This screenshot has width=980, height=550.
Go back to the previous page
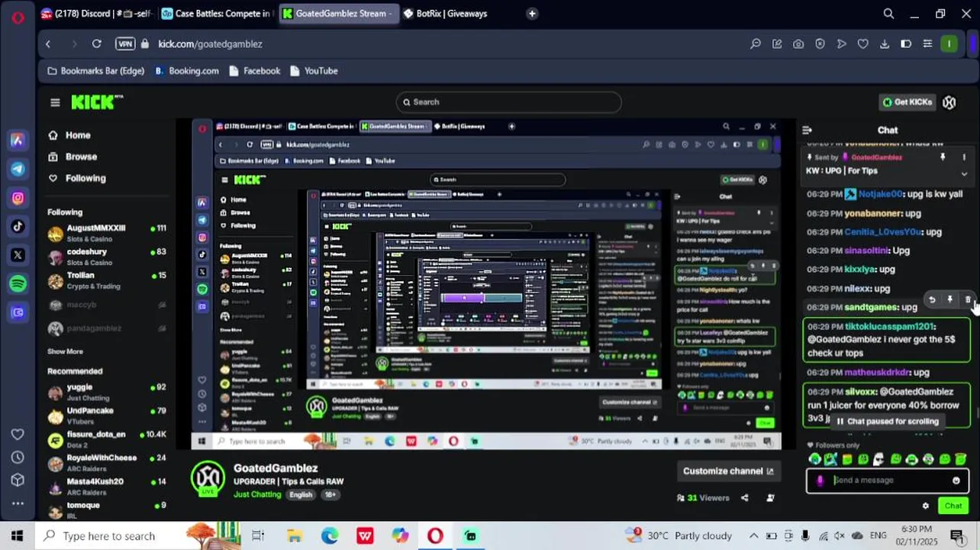48,44
